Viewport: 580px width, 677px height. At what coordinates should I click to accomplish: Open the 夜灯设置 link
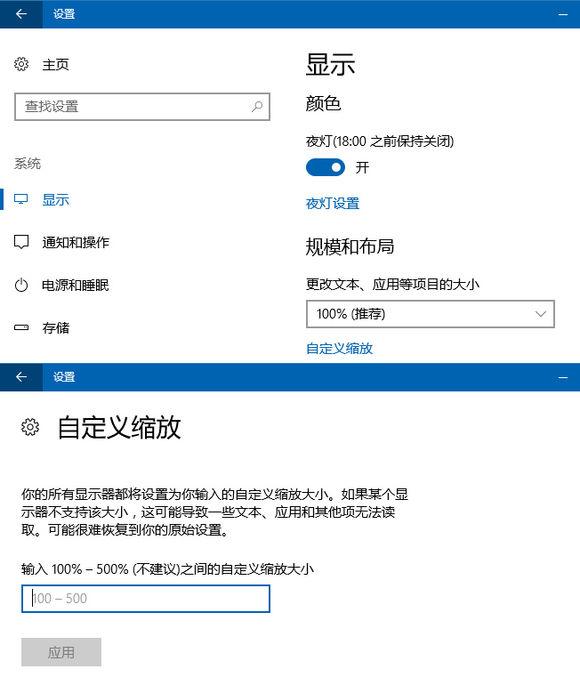click(x=333, y=203)
